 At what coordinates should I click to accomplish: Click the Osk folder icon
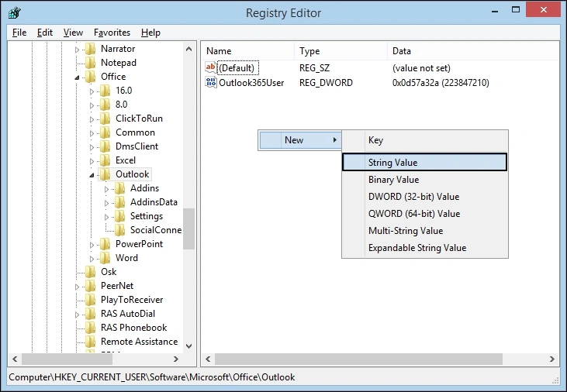[x=91, y=272]
